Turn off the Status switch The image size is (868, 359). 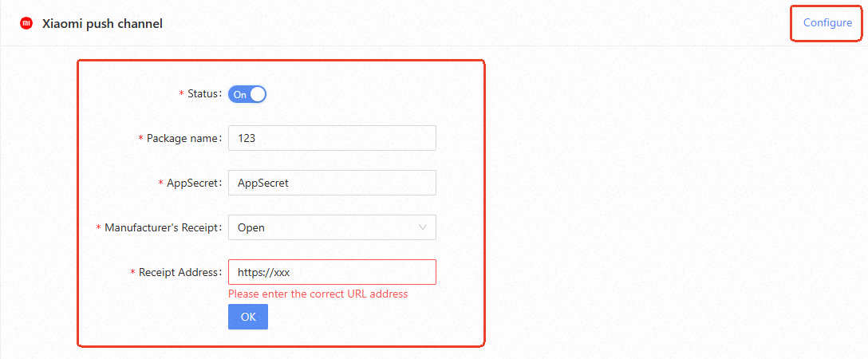247,94
